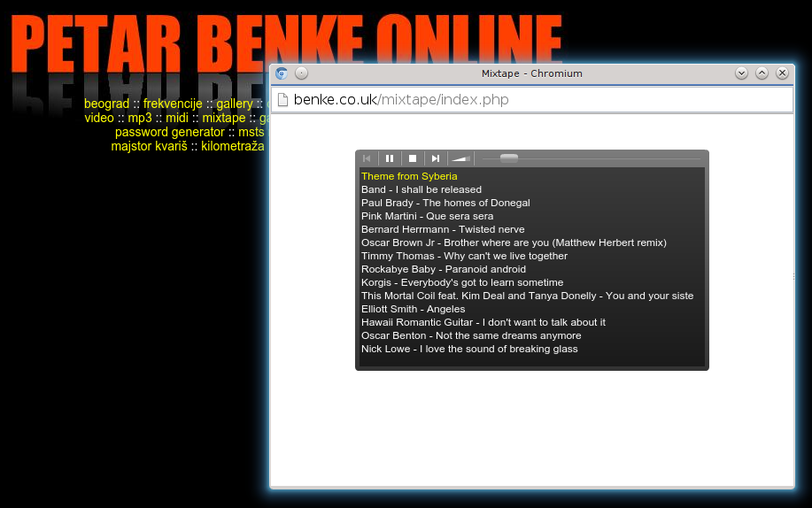Open the frekvencije link on background page
This screenshot has height=508, width=812.
[x=173, y=104]
